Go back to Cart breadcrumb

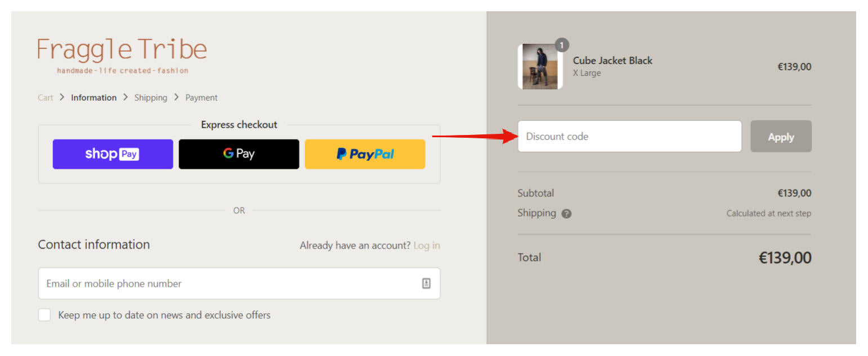point(46,98)
